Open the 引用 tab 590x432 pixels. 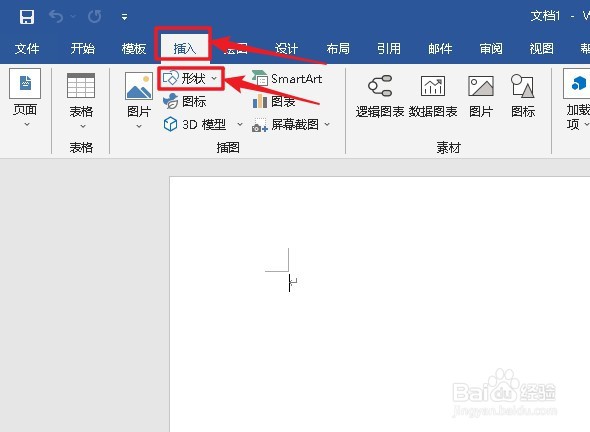pos(389,49)
